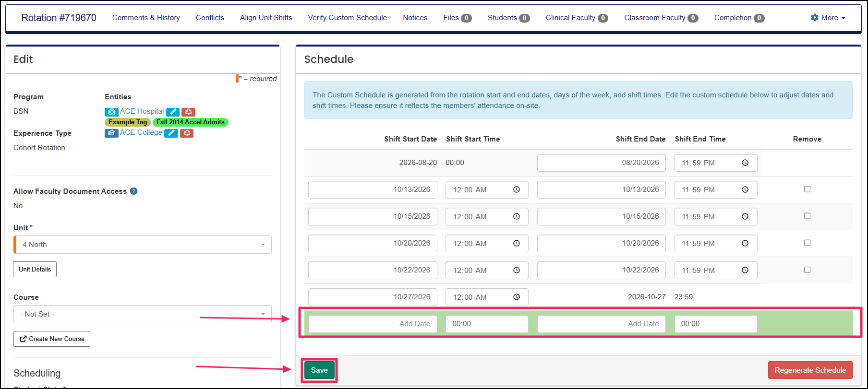The width and height of the screenshot is (868, 389).
Task: Switch to the Align Unit Shifts tab
Action: (x=266, y=18)
